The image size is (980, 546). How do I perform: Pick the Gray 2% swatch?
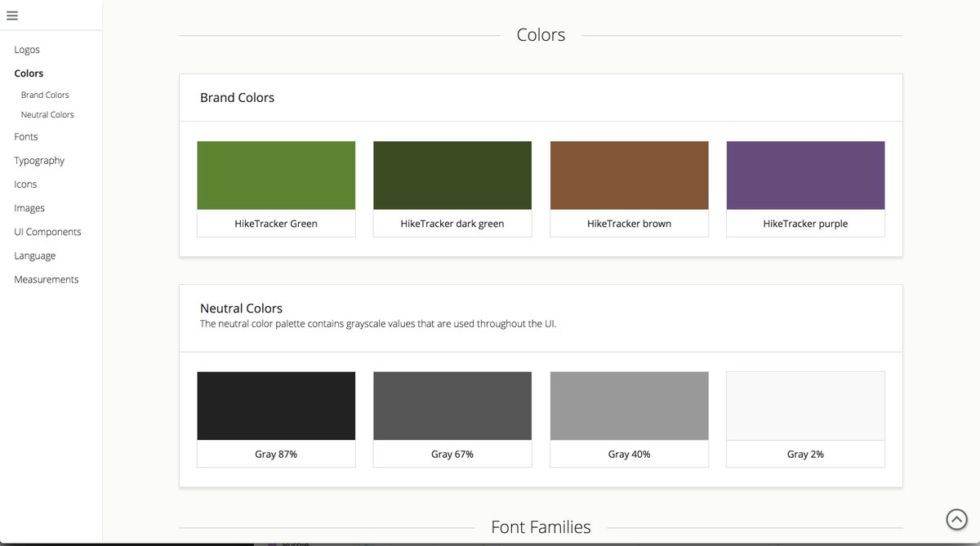click(x=805, y=406)
